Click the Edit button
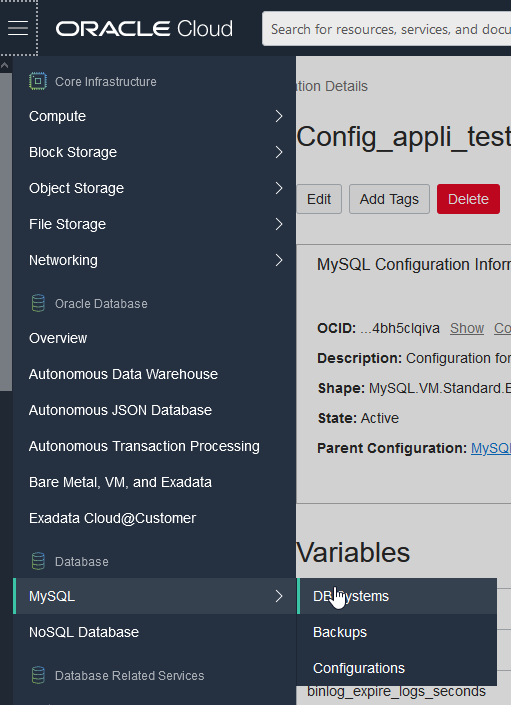Image resolution: width=511 pixels, height=705 pixels. click(319, 199)
